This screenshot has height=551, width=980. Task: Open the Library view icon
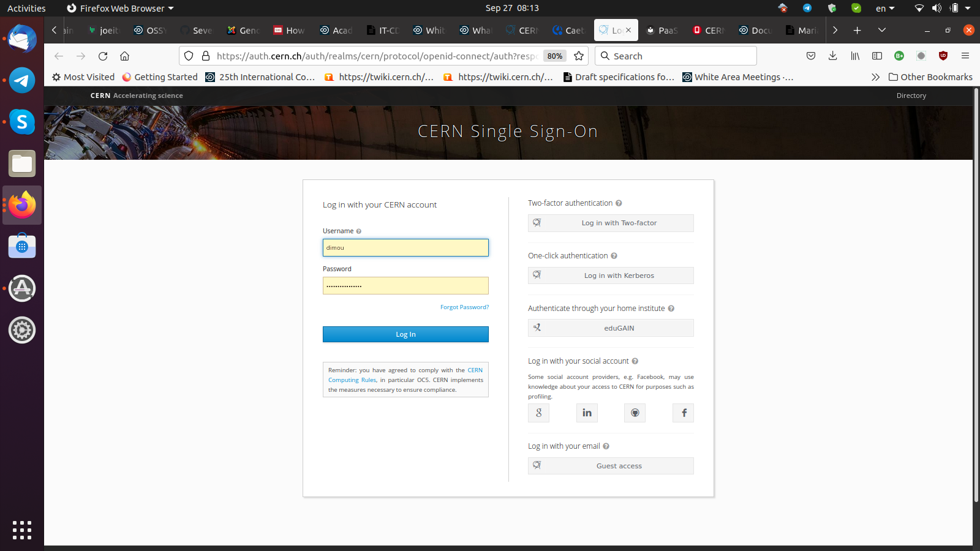(x=855, y=56)
